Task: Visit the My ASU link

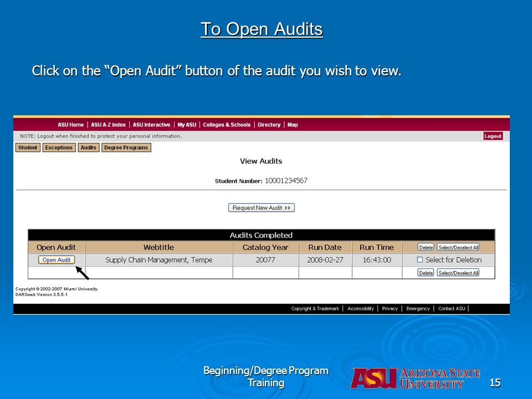Action: 187,125
